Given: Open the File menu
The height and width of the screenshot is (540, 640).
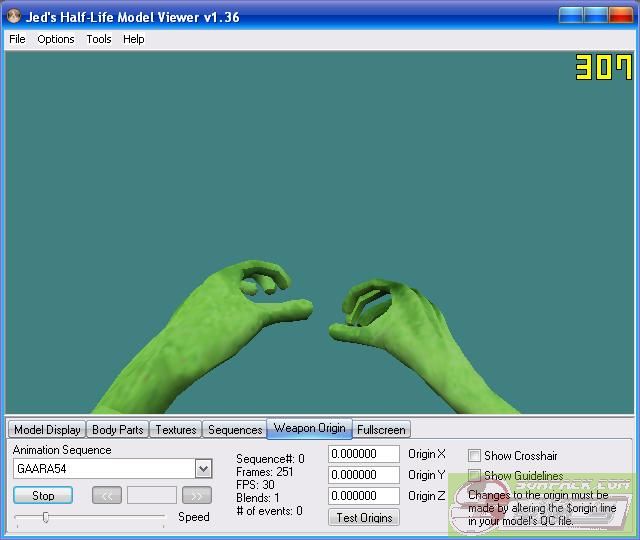Looking at the screenshot, I should [x=17, y=39].
